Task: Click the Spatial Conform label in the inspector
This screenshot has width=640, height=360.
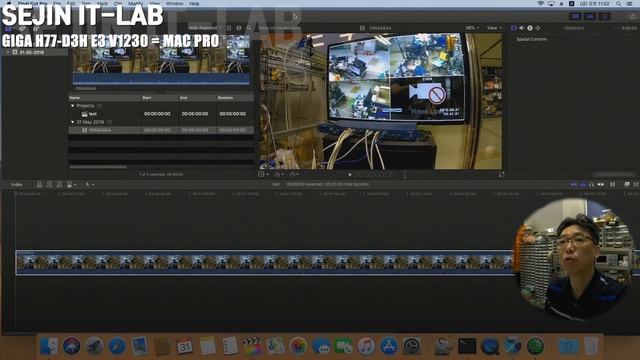Action: [531, 40]
